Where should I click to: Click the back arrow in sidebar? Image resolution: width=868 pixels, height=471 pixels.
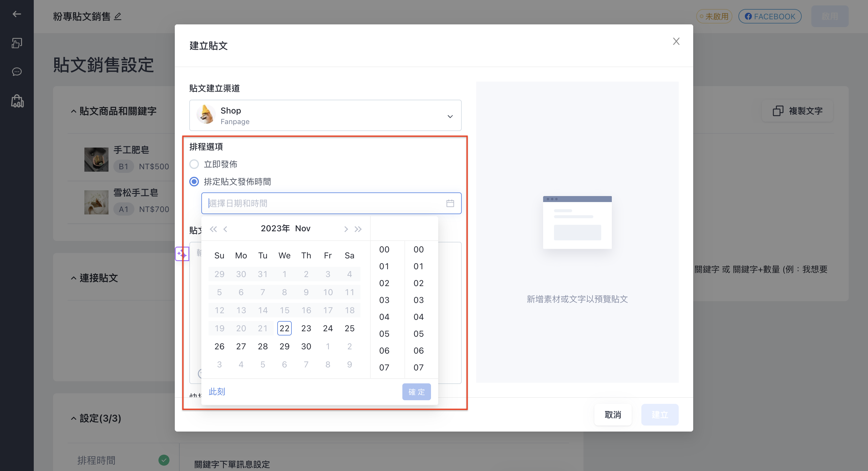tap(17, 14)
